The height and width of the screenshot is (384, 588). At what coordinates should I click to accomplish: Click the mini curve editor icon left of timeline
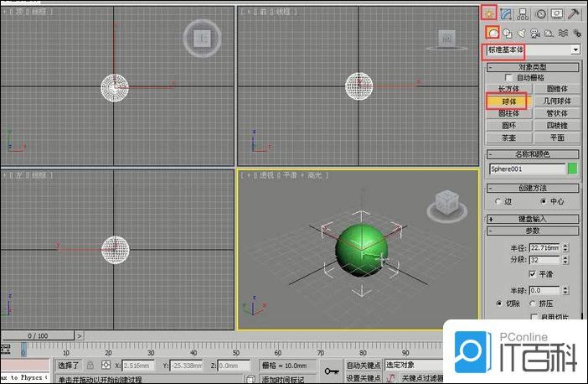tap(5, 350)
